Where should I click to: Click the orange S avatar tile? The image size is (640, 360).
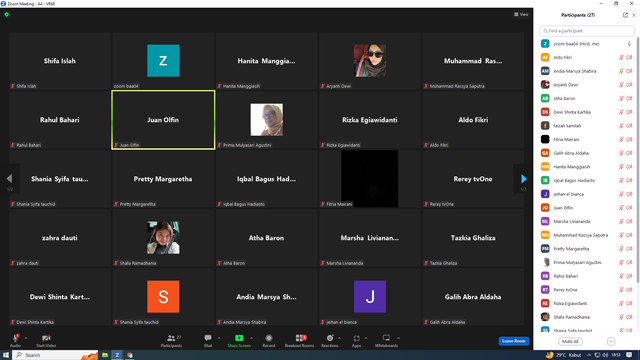pos(163,297)
